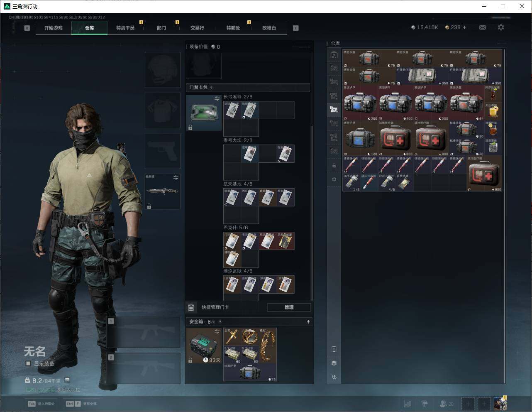Open the settings gear in top bar
532x412 pixels.
(501, 27)
